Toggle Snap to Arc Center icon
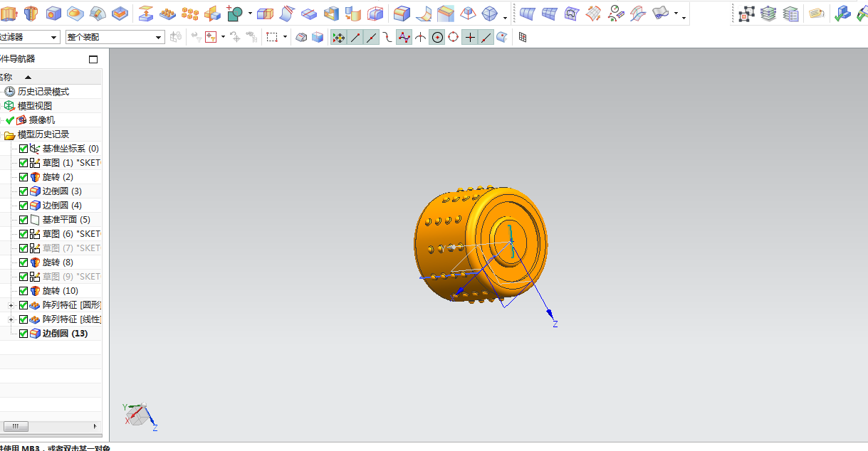 pyautogui.click(x=437, y=37)
